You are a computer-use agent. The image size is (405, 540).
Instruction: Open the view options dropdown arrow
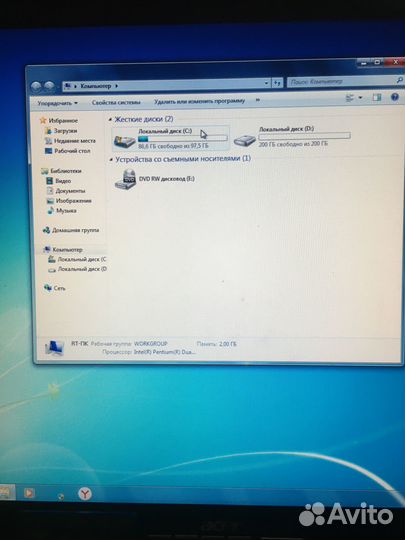click(360, 98)
